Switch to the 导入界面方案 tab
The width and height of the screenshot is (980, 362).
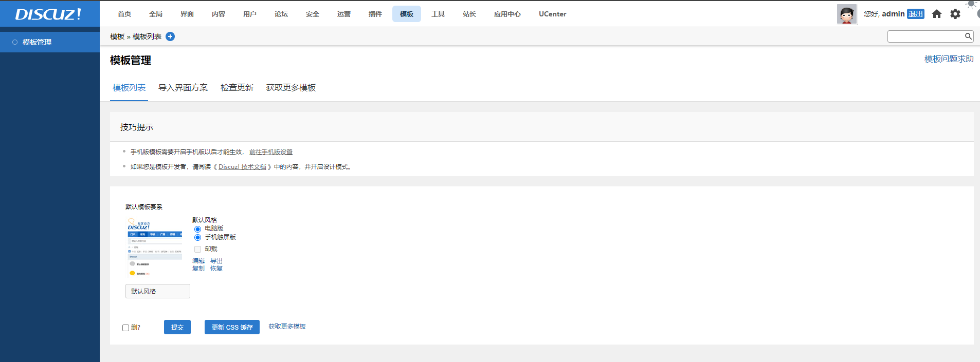tap(183, 88)
